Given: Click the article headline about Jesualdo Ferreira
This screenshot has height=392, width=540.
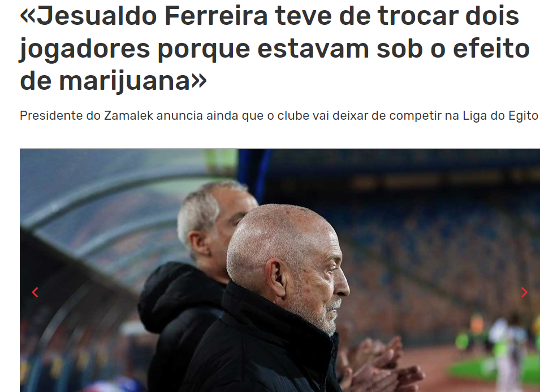Looking at the screenshot, I should coord(274,48).
